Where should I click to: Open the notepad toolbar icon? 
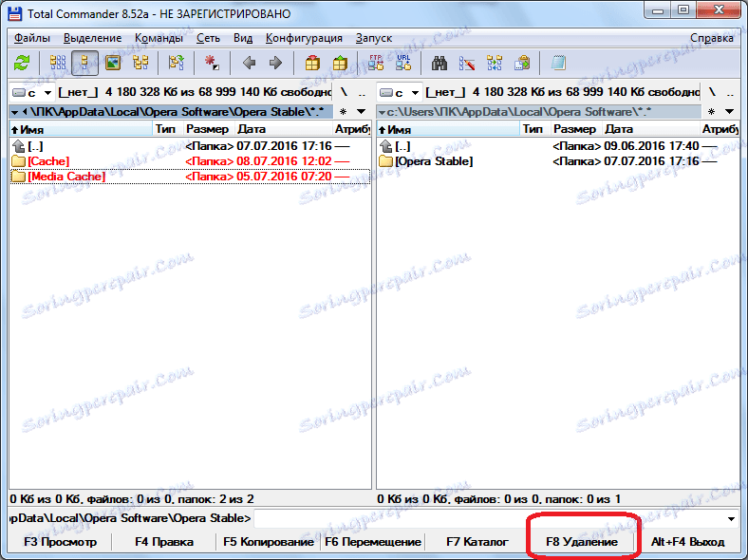click(x=558, y=63)
